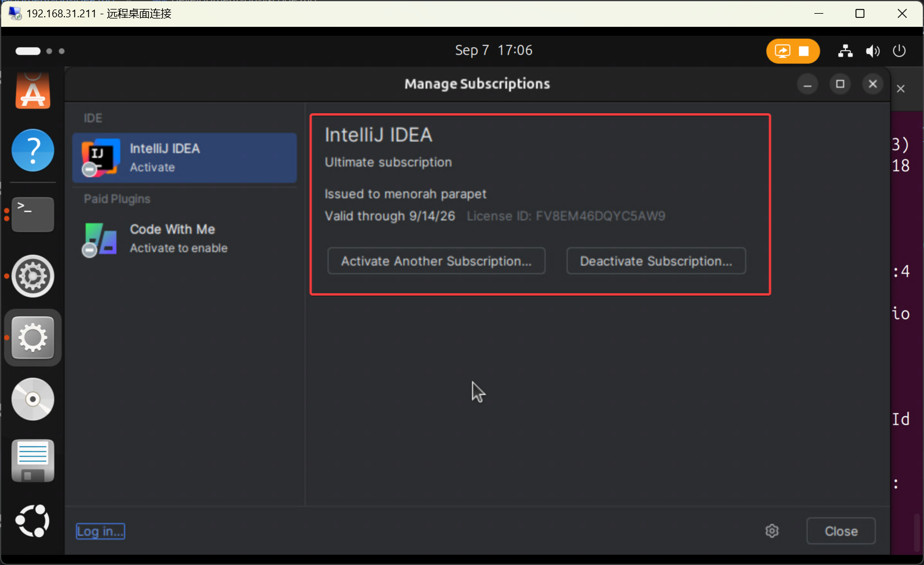Select IntelliJ IDEA in the IDE list
This screenshot has height=565, width=924.
[184, 158]
